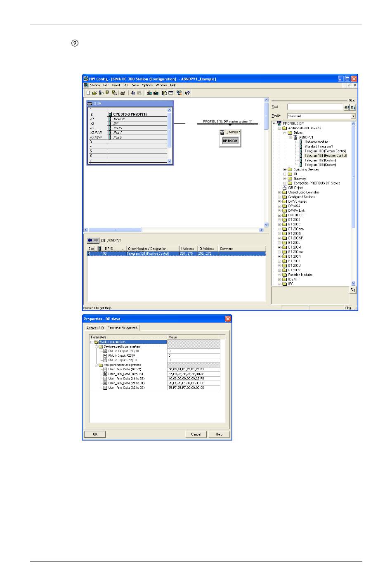Click the Order Number / Designation column header
Viewport: 392px width, 573px height.
click(x=152, y=249)
